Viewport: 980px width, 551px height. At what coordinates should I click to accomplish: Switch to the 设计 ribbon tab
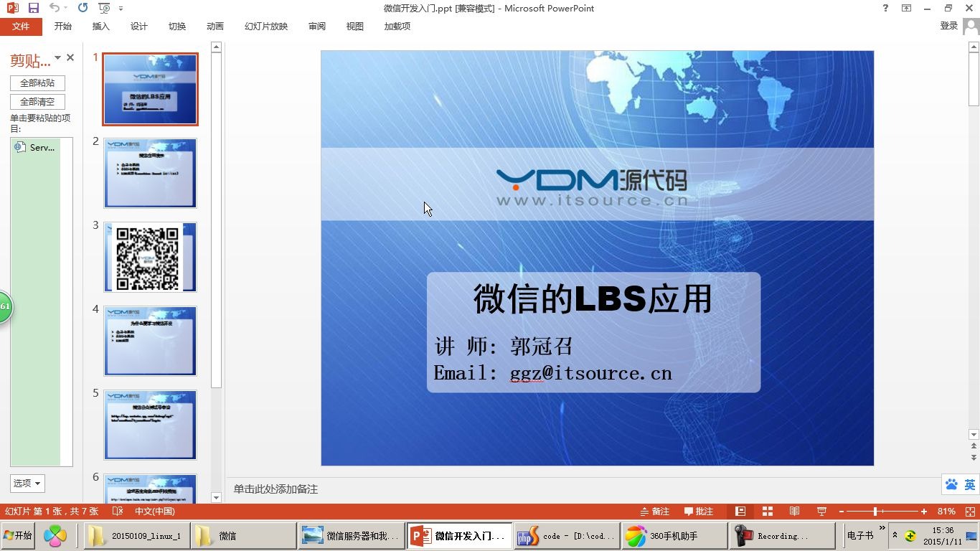[x=139, y=26]
